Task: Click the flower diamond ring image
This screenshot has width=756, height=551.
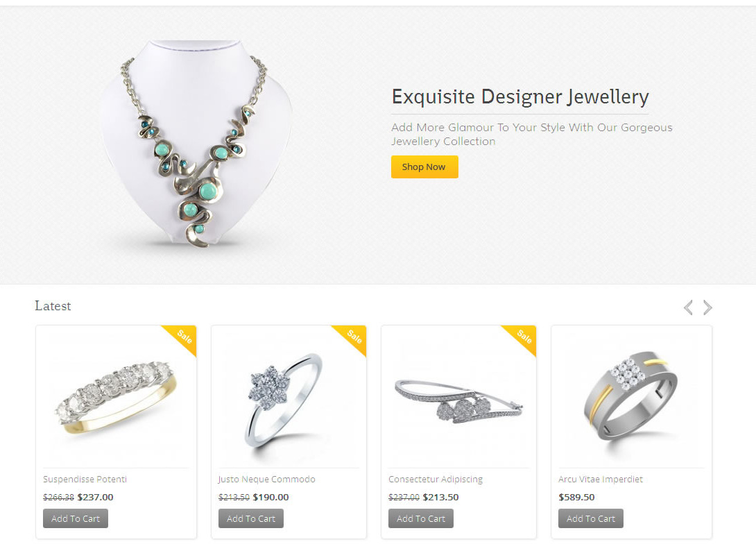Action: 284,400
